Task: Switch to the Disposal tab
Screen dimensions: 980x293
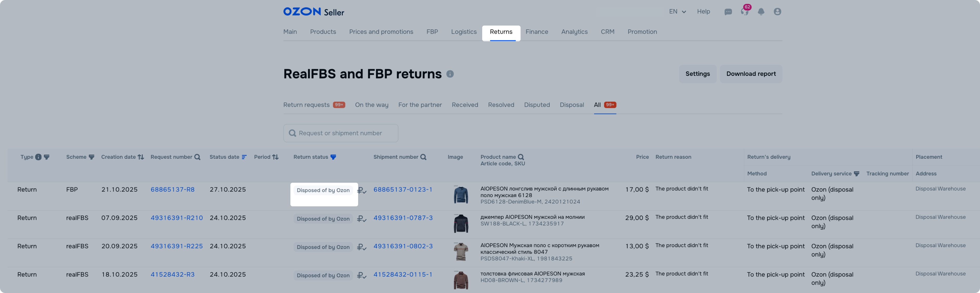Action: pyautogui.click(x=571, y=105)
